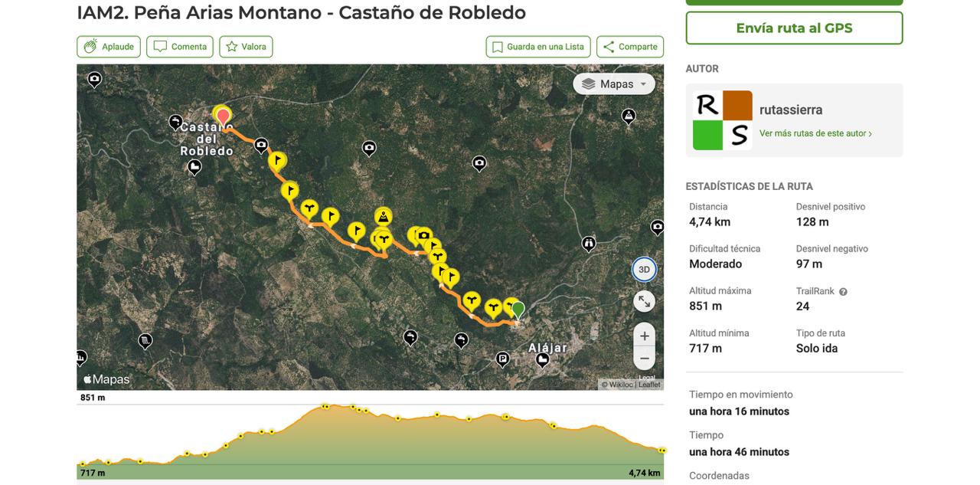Select the green start marker near Alájar

(x=518, y=309)
